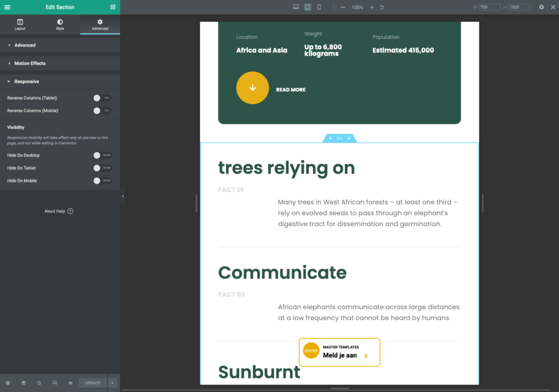Switch to the Style tab
Viewport: 559px width, 392px height.
point(60,25)
